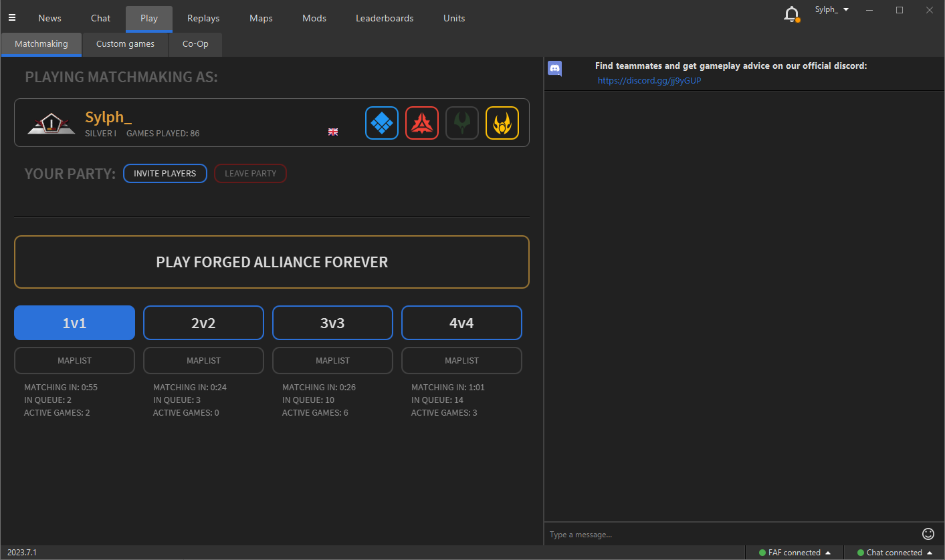Image resolution: width=945 pixels, height=560 pixels.
Task: Toggle the 2v2 queue button
Action: (203, 323)
